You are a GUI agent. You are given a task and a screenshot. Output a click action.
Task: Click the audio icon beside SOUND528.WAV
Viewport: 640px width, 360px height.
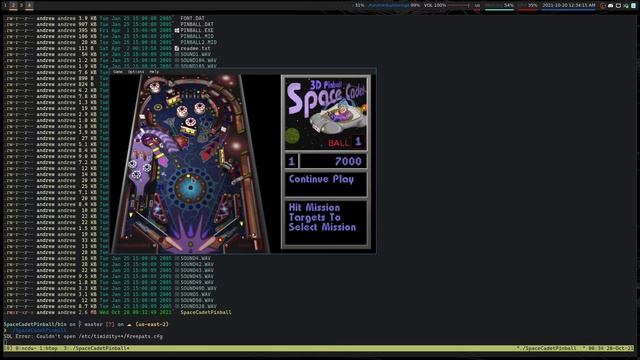(x=177, y=306)
